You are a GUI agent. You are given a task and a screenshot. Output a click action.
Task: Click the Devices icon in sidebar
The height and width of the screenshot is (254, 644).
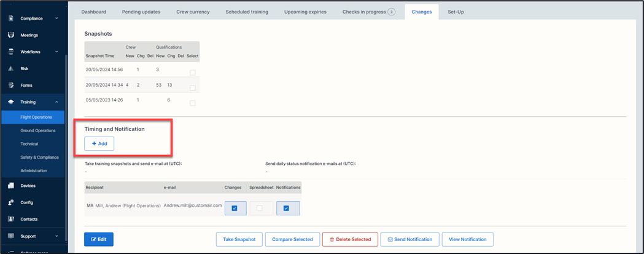[x=11, y=185]
